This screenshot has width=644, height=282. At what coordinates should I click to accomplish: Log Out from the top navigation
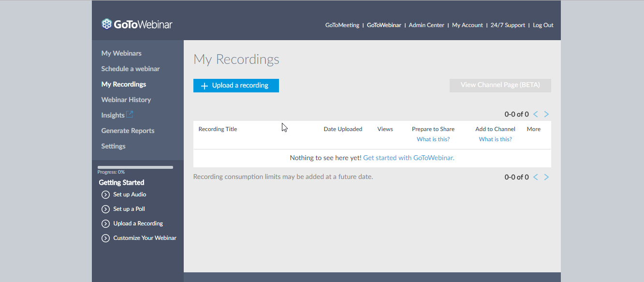click(x=543, y=25)
